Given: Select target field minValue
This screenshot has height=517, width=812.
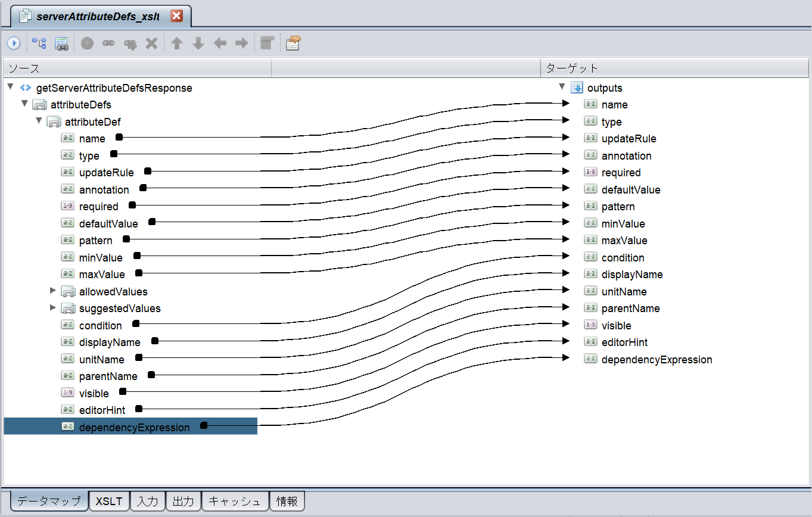Looking at the screenshot, I should [x=623, y=224].
